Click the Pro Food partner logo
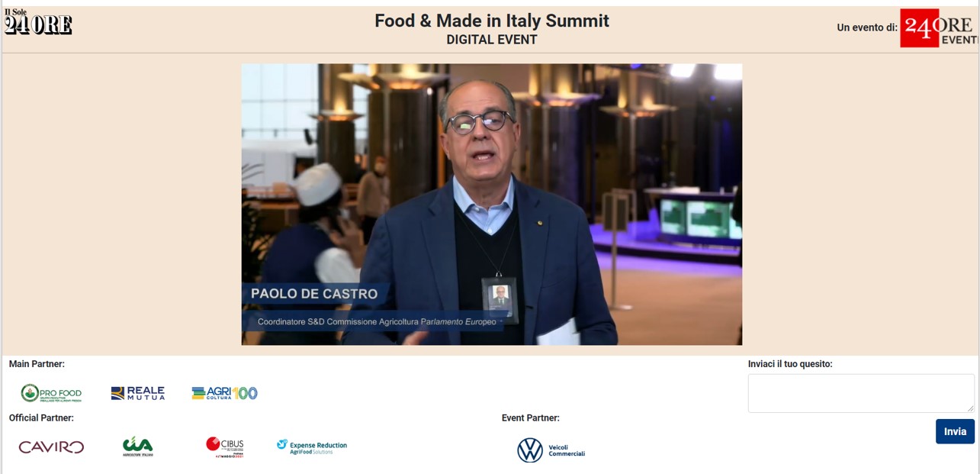This screenshot has width=980, height=474. click(51, 393)
